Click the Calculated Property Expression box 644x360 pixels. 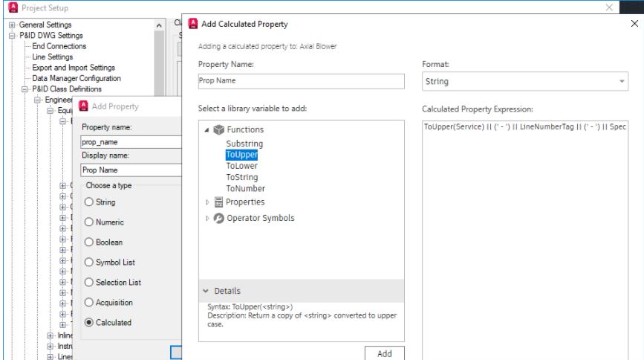click(x=525, y=240)
